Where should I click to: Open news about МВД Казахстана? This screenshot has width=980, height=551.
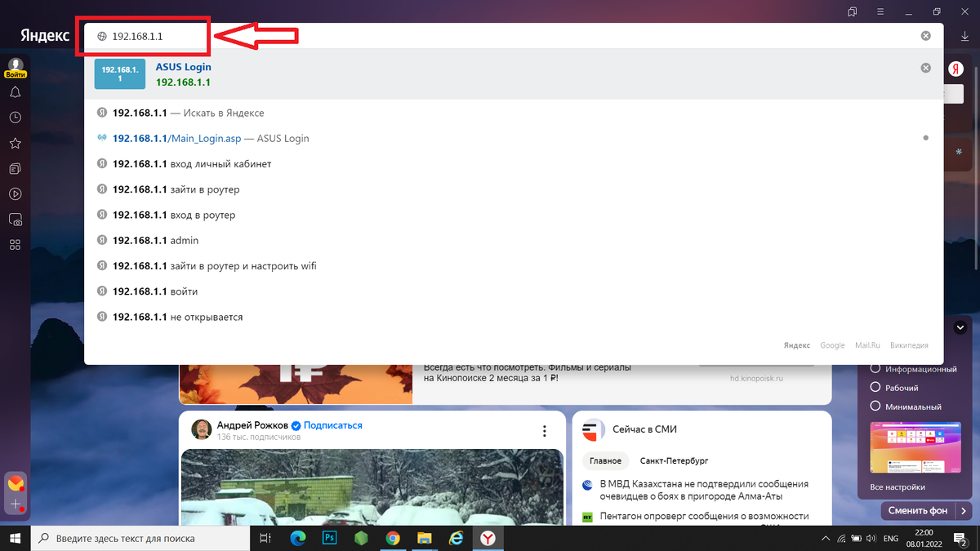pyautogui.click(x=704, y=490)
